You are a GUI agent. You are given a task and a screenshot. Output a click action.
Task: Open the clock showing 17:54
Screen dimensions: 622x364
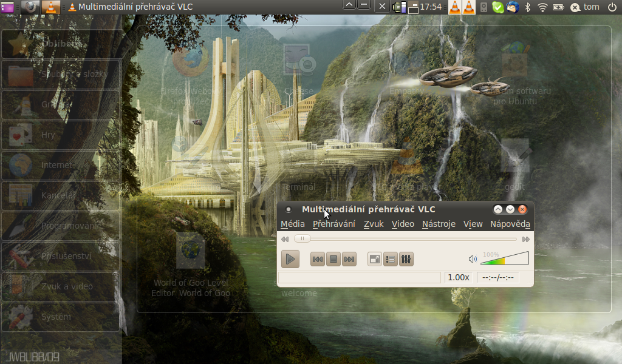(431, 7)
